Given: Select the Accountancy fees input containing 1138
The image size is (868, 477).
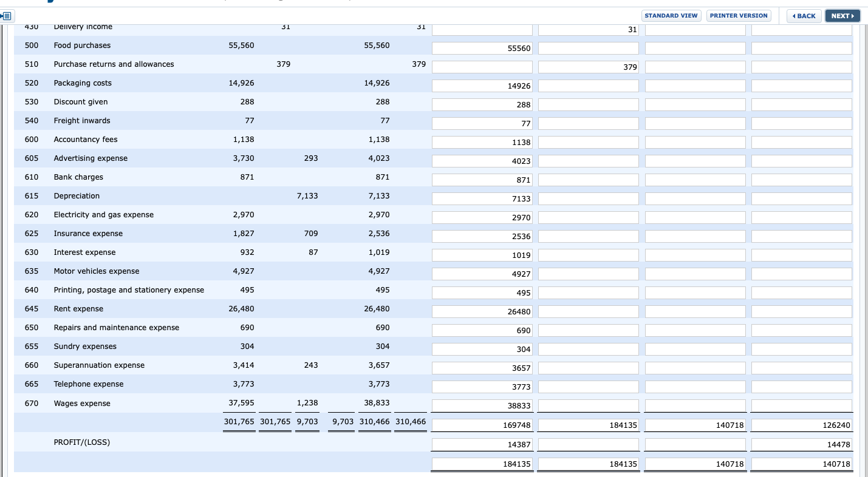Looking at the screenshot, I should pyautogui.click(x=482, y=143).
